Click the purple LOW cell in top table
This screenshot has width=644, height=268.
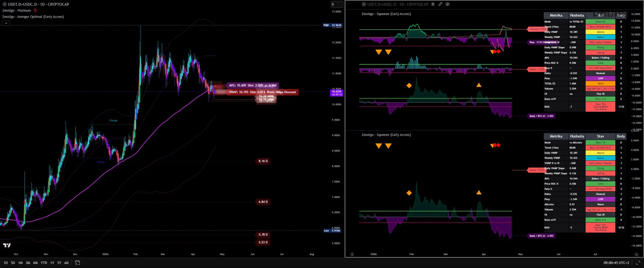600,78
